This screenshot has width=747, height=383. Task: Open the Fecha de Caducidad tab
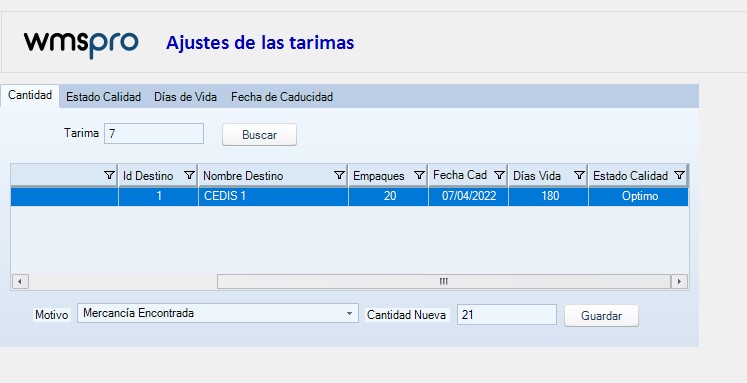click(x=282, y=97)
